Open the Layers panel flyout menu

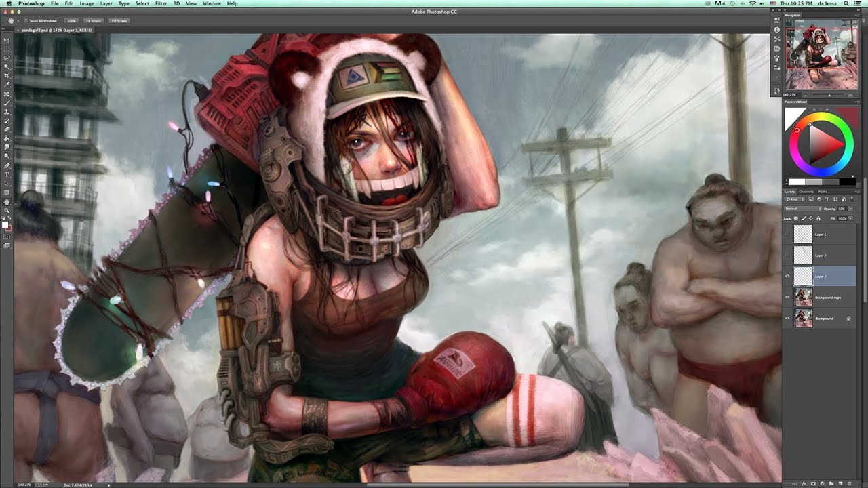pos(858,192)
